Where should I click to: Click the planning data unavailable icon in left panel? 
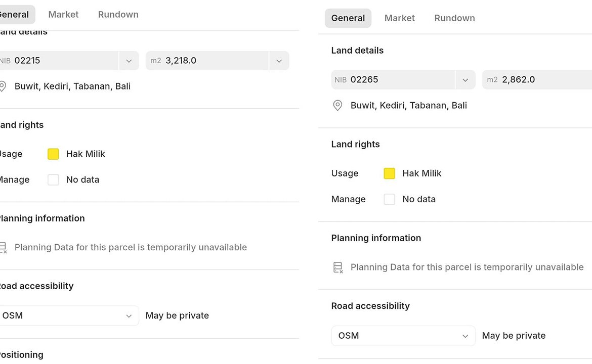coord(3,248)
